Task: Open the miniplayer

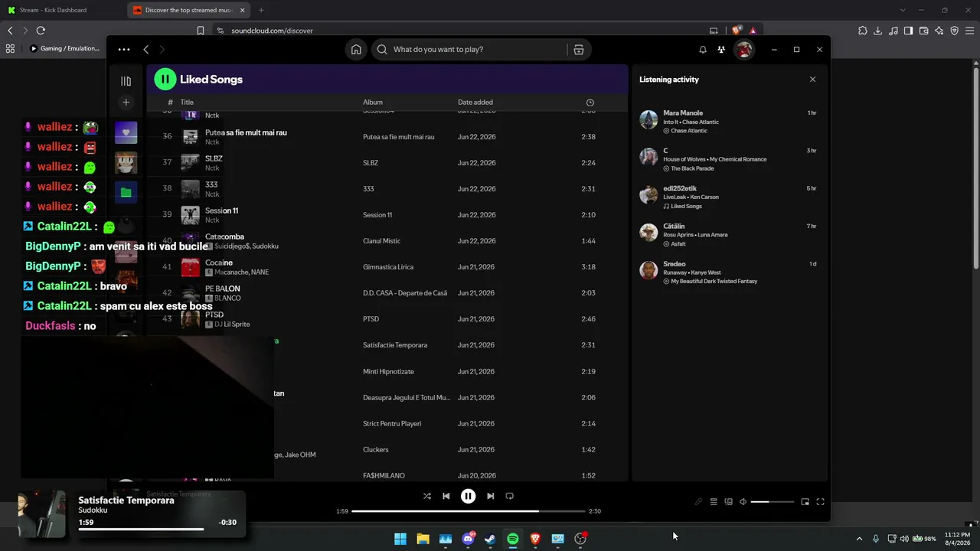Action: 805,502
